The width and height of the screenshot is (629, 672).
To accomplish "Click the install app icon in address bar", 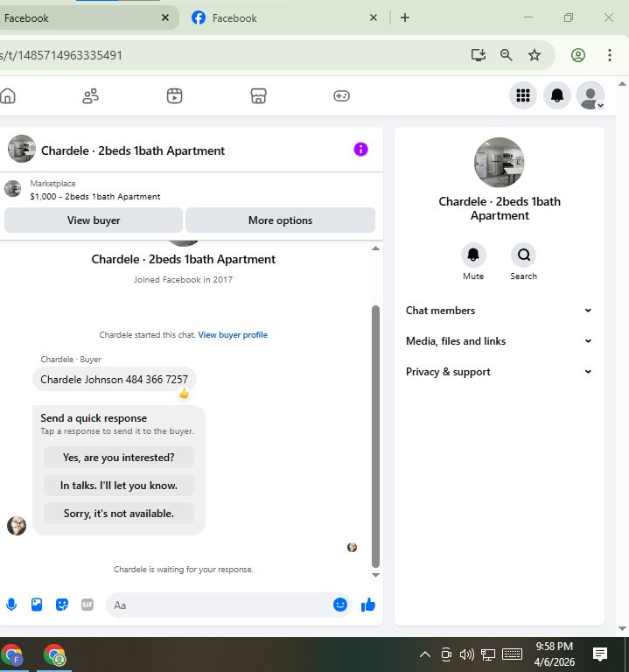I will click(x=479, y=55).
